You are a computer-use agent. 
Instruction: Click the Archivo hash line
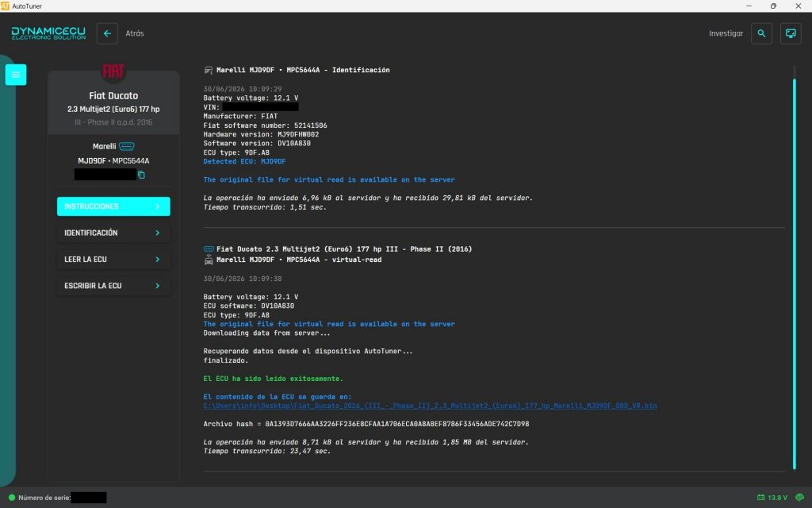pyautogui.click(x=366, y=424)
